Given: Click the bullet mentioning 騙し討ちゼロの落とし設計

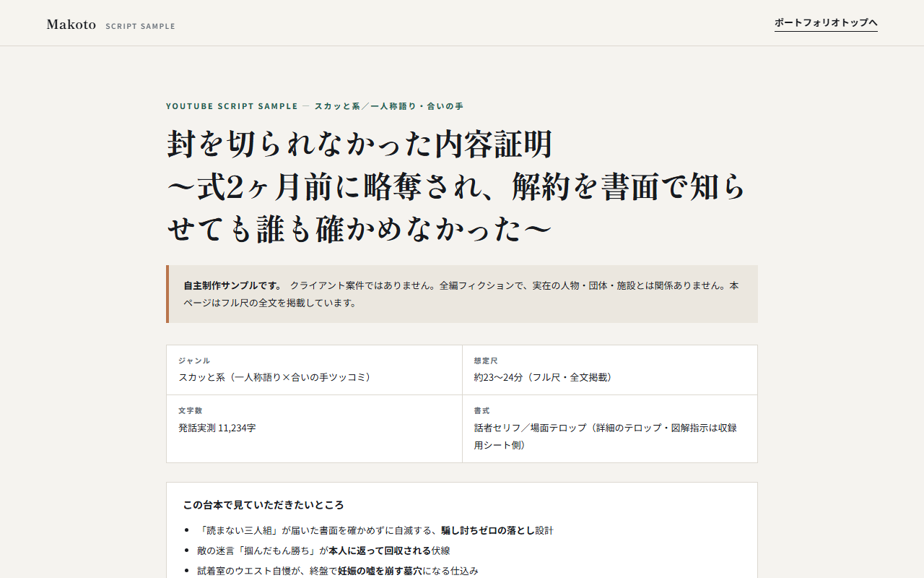Looking at the screenshot, I should [x=375, y=530].
